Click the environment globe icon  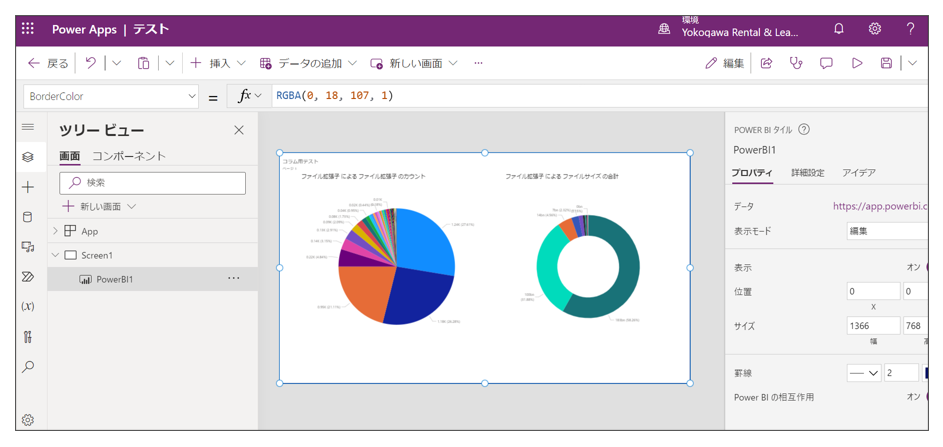[664, 29]
